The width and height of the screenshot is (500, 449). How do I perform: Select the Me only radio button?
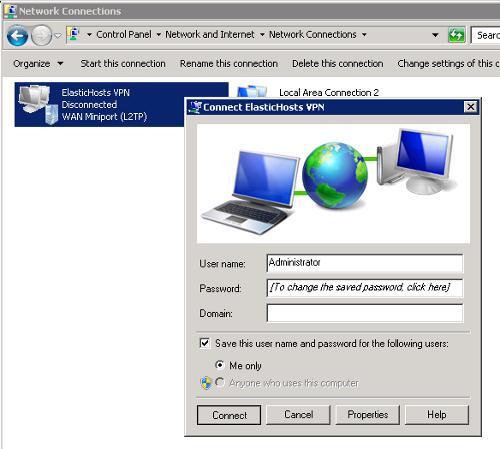[220, 365]
